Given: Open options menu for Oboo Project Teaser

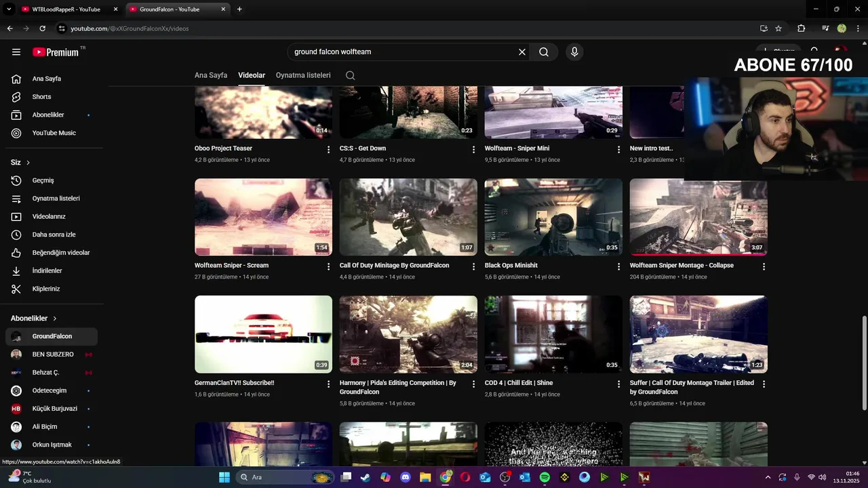Looking at the screenshot, I should (329, 149).
